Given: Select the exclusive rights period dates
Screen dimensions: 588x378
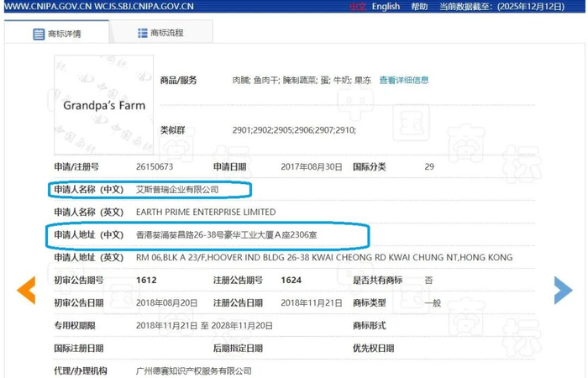Looking at the screenshot, I should click(x=204, y=326).
